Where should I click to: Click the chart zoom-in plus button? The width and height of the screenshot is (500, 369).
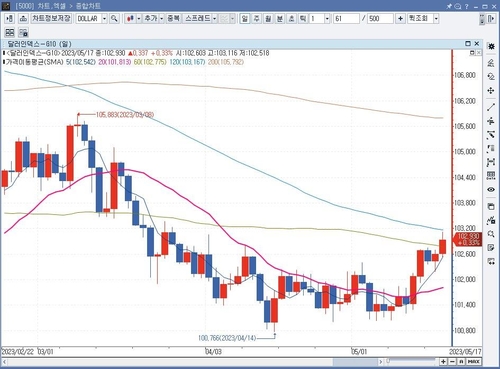coord(443,362)
